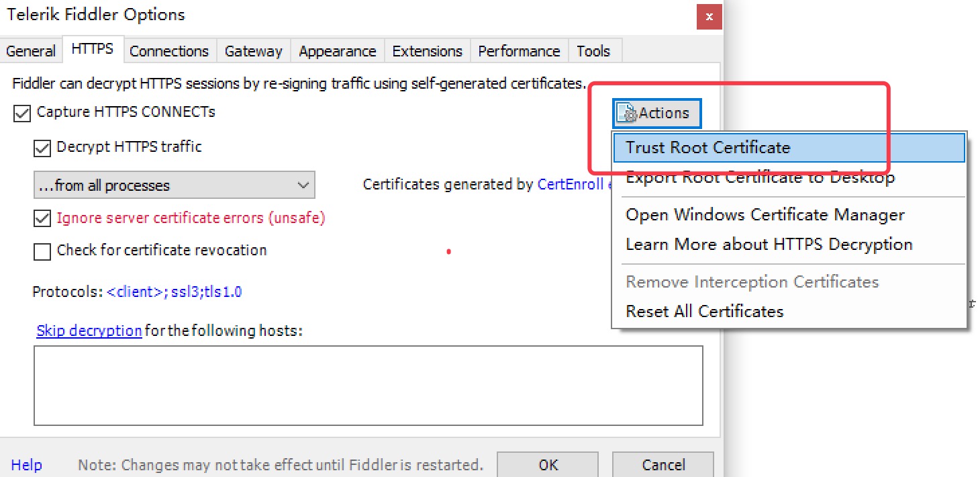Toggle Decrypt HTTPS traffic checkbox

pos(42,148)
